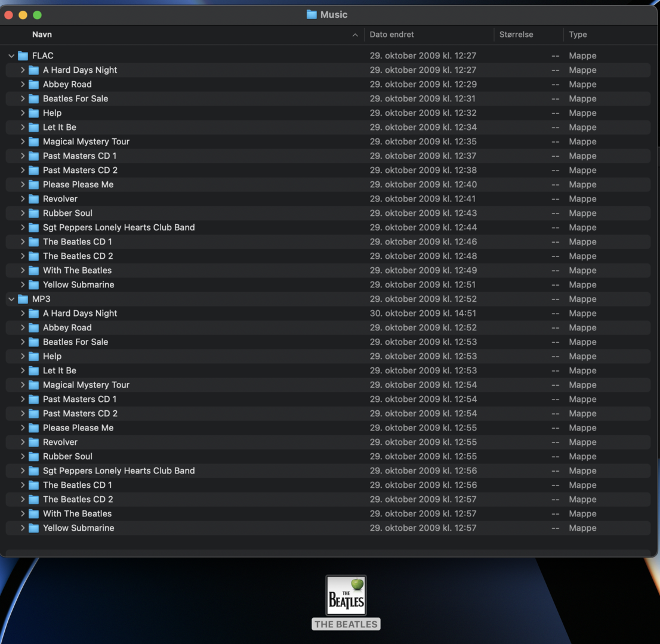660x644 pixels.
Task: Sort by the Type column header
Action: tap(578, 35)
